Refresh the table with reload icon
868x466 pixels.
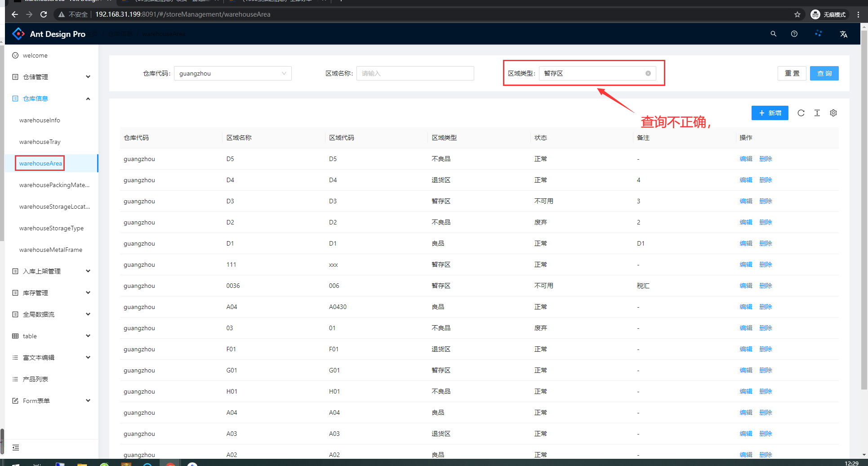click(801, 113)
